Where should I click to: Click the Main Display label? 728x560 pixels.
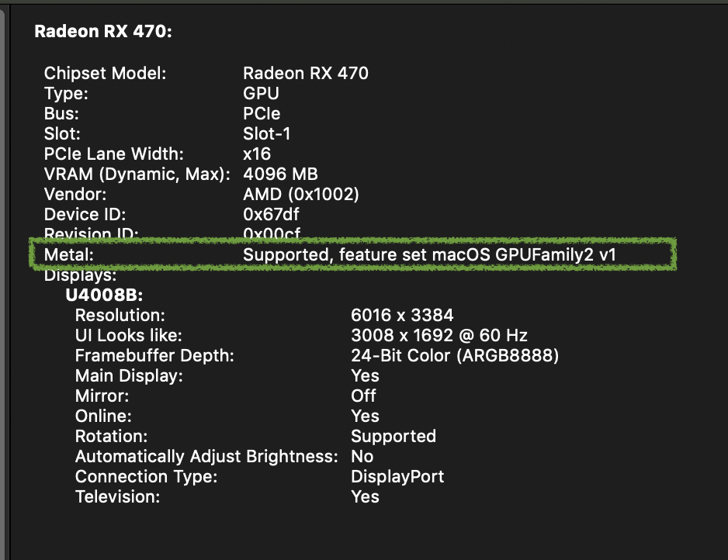pyautogui.click(x=129, y=376)
